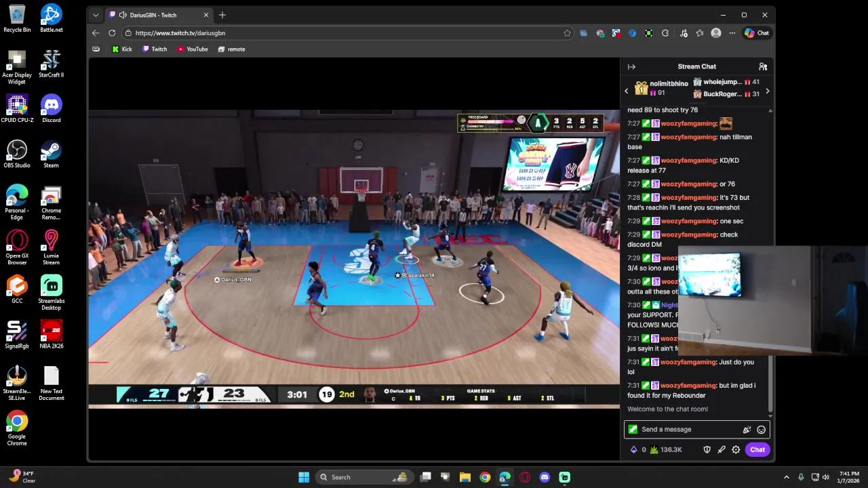Add this page to favorites with the star
Screen dimensions: 868x488
(x=567, y=33)
